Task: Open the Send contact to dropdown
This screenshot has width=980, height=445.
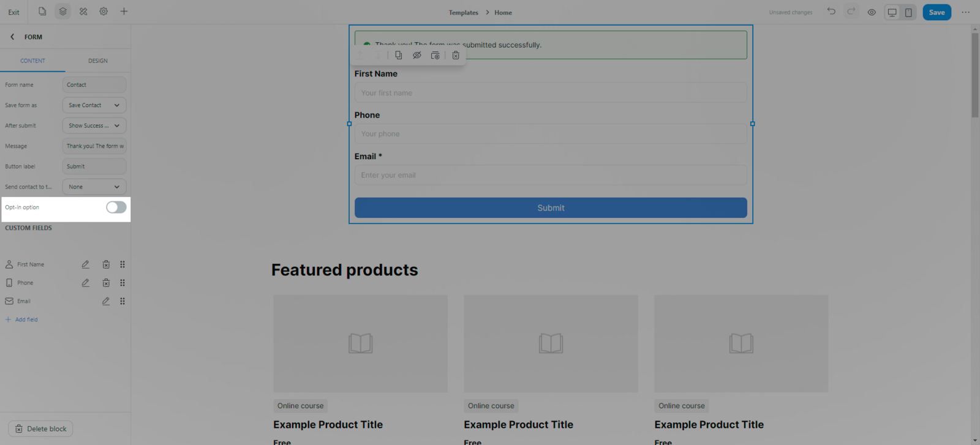Action: coord(94,187)
